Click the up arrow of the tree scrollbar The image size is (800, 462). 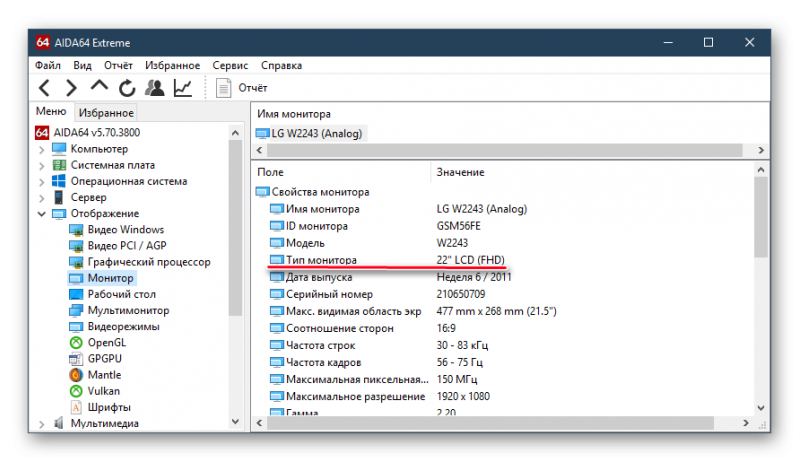click(235, 133)
